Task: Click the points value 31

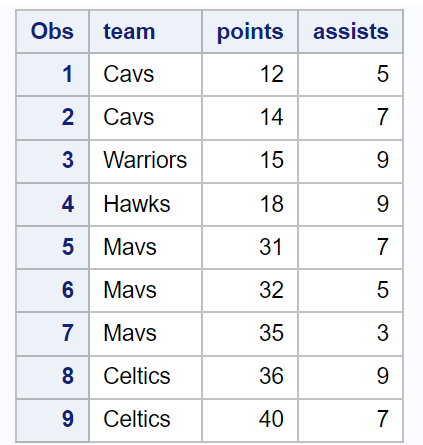Action: pos(250,247)
